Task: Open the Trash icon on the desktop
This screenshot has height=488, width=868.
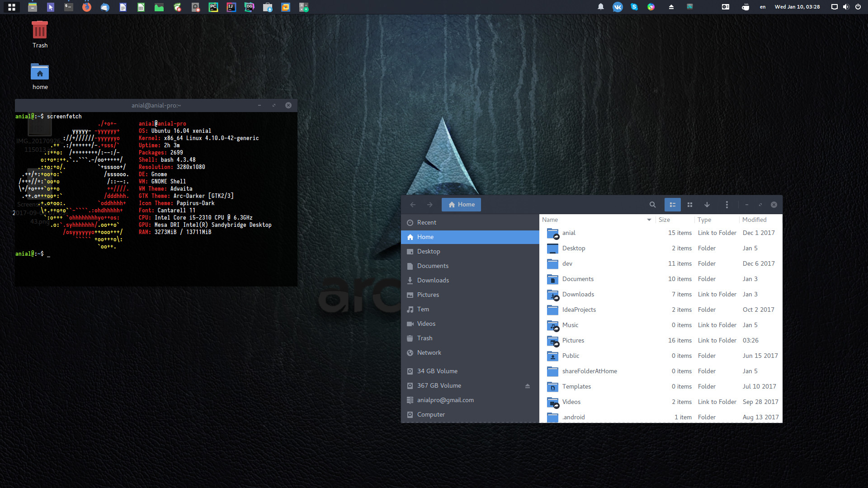Action: point(40,35)
